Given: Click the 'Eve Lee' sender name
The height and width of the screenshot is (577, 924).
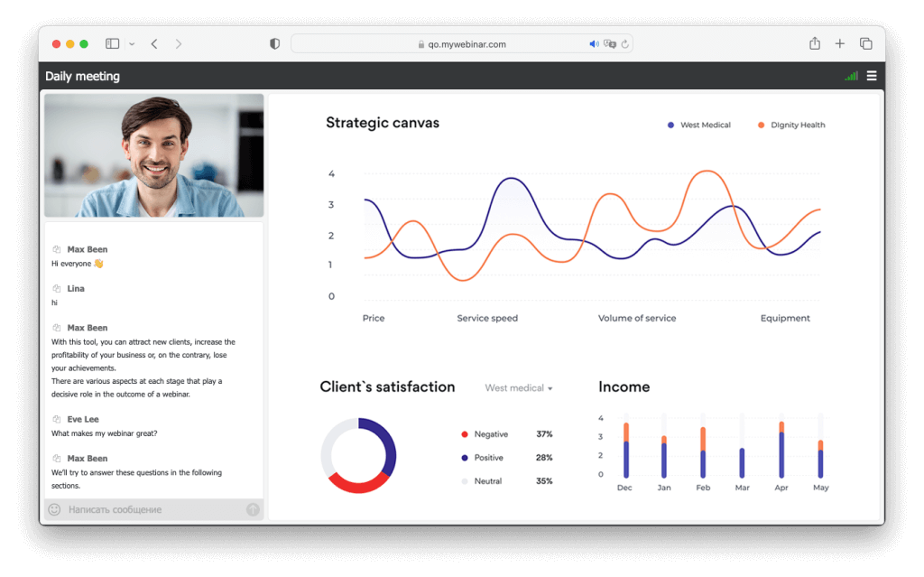Looking at the screenshot, I should (x=83, y=419).
